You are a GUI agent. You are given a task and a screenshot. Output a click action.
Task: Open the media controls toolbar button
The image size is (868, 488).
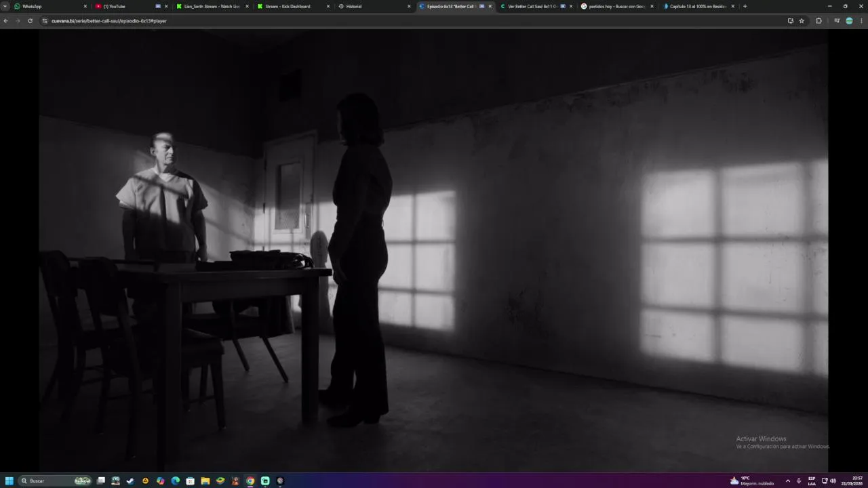click(x=837, y=21)
